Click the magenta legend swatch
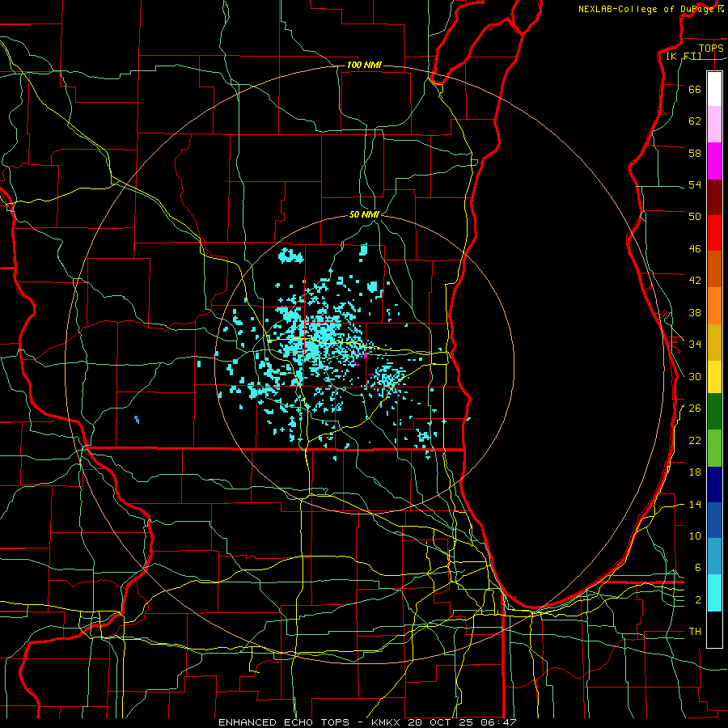 714,161
